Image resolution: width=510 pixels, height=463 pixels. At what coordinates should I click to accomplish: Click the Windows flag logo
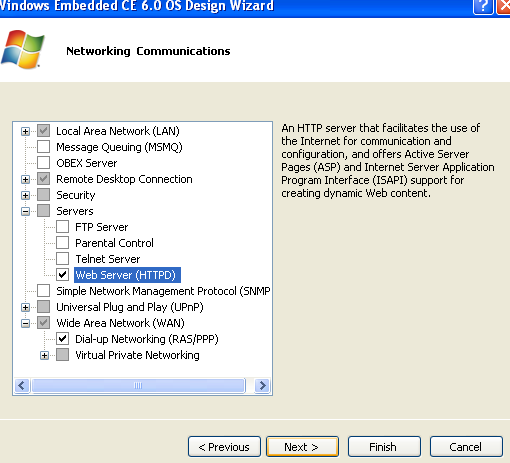23,49
